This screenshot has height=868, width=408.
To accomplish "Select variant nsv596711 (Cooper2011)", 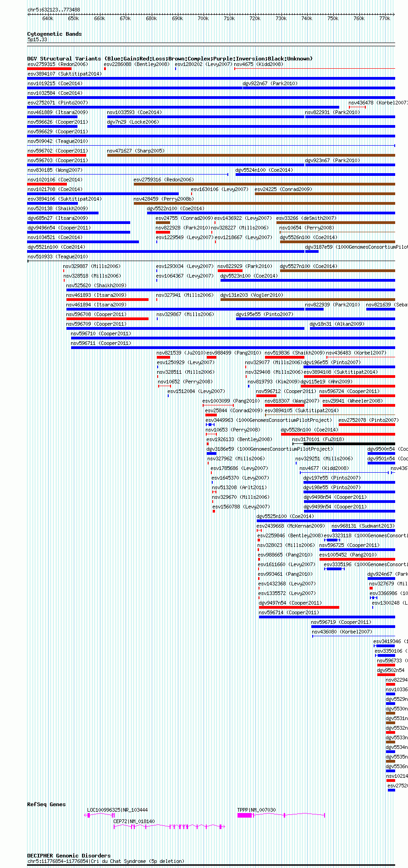I will [101, 344].
